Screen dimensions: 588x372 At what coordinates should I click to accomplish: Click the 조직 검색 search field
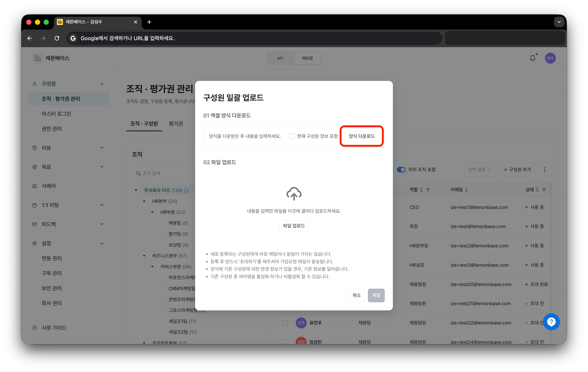(x=164, y=173)
